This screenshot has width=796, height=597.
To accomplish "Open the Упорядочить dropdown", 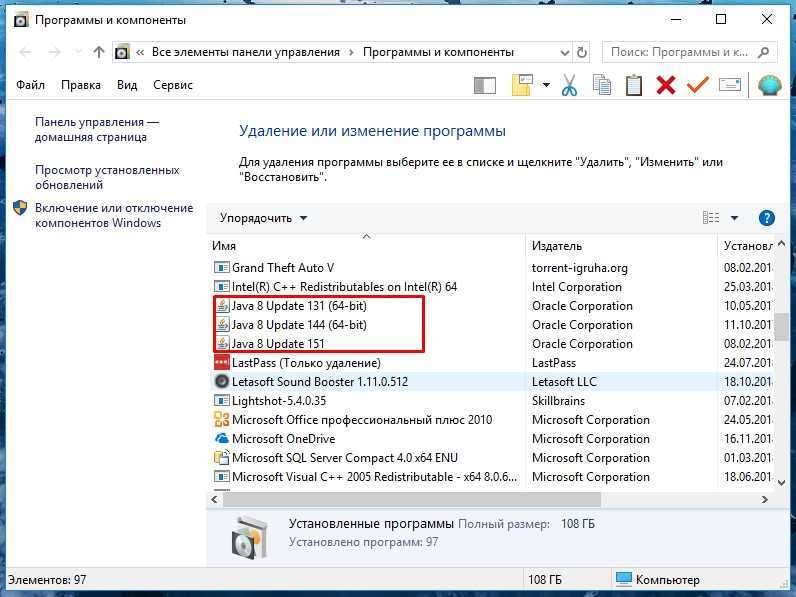I will [263, 218].
